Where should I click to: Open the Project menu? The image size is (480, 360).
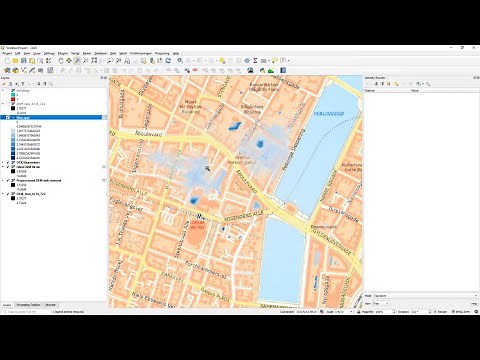pos(7,53)
